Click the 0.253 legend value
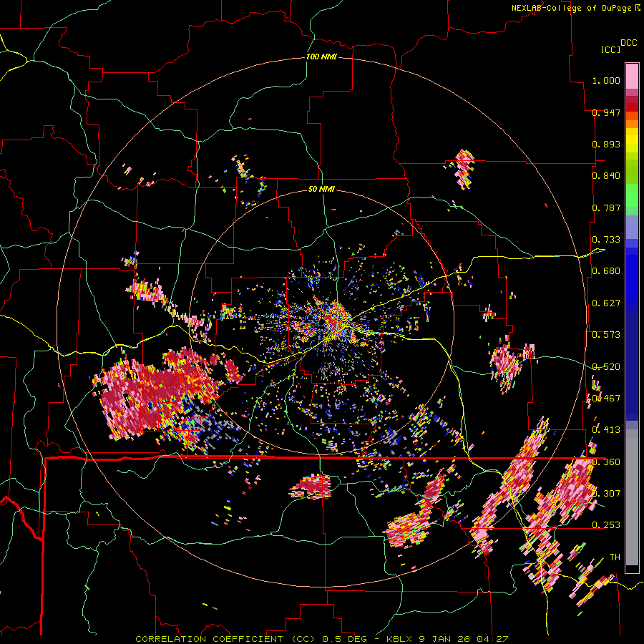Viewport: 644px width, 644px height. pyautogui.click(x=606, y=525)
